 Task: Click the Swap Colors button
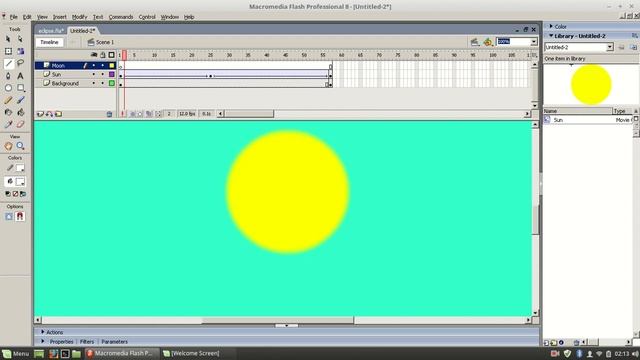click(23, 194)
